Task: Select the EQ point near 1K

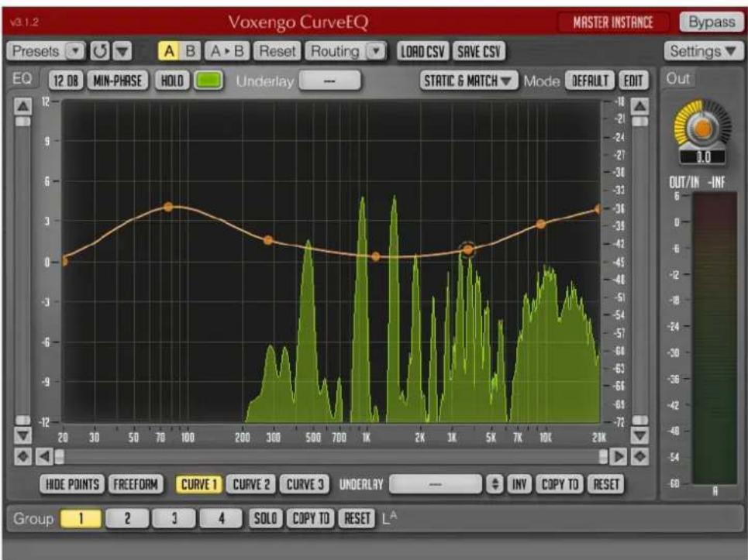Action: pyautogui.click(x=375, y=257)
